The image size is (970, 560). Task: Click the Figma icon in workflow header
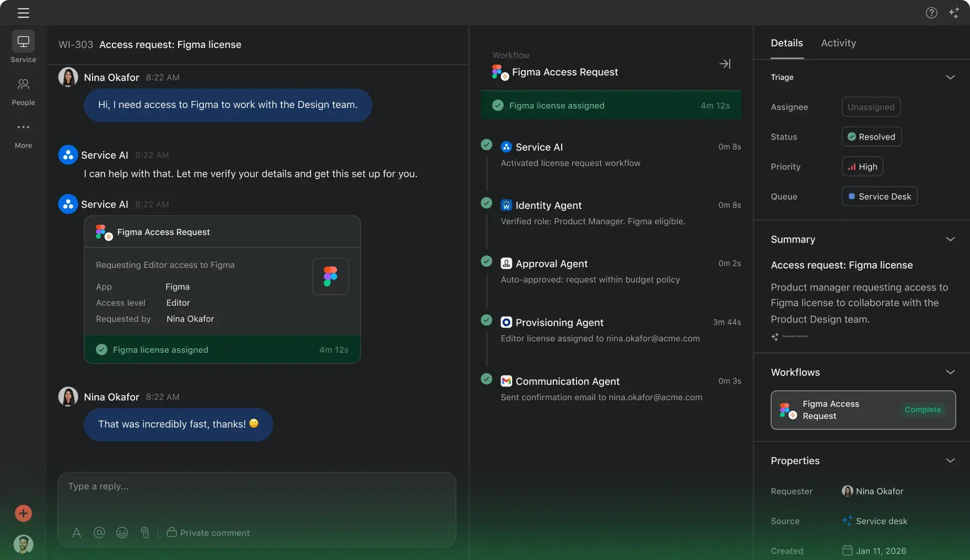click(x=500, y=72)
